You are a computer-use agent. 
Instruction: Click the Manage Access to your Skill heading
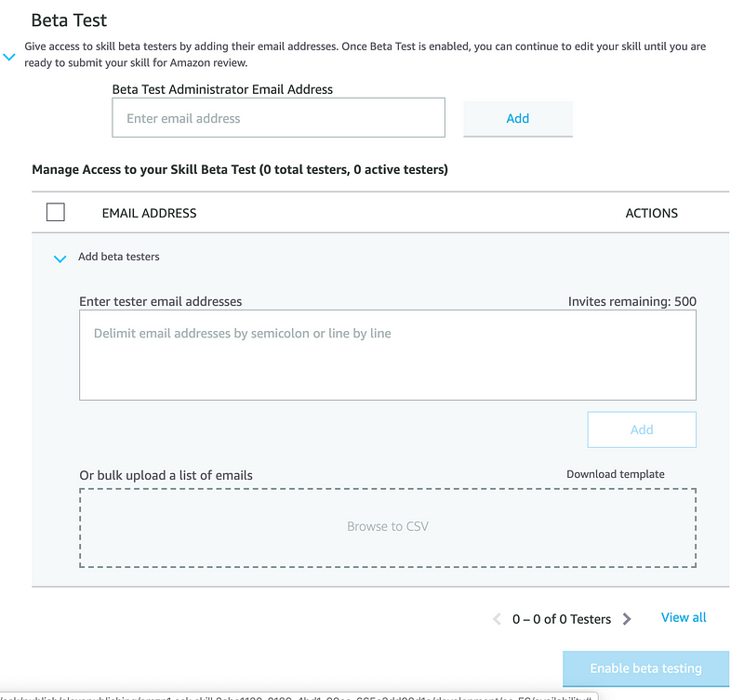[x=239, y=169]
